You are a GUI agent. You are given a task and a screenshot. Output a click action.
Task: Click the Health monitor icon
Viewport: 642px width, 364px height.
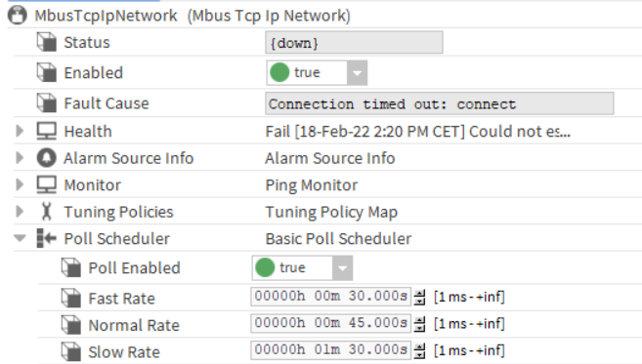[46, 132]
